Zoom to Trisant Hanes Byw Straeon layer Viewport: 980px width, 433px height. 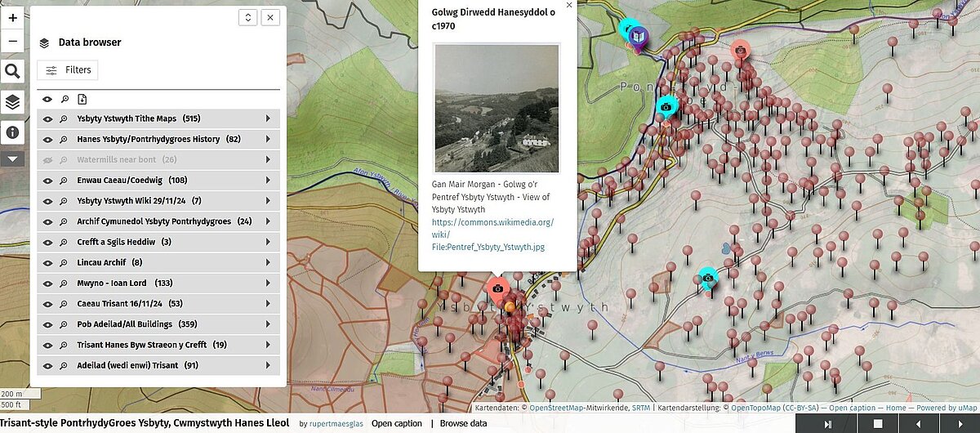[x=64, y=345]
